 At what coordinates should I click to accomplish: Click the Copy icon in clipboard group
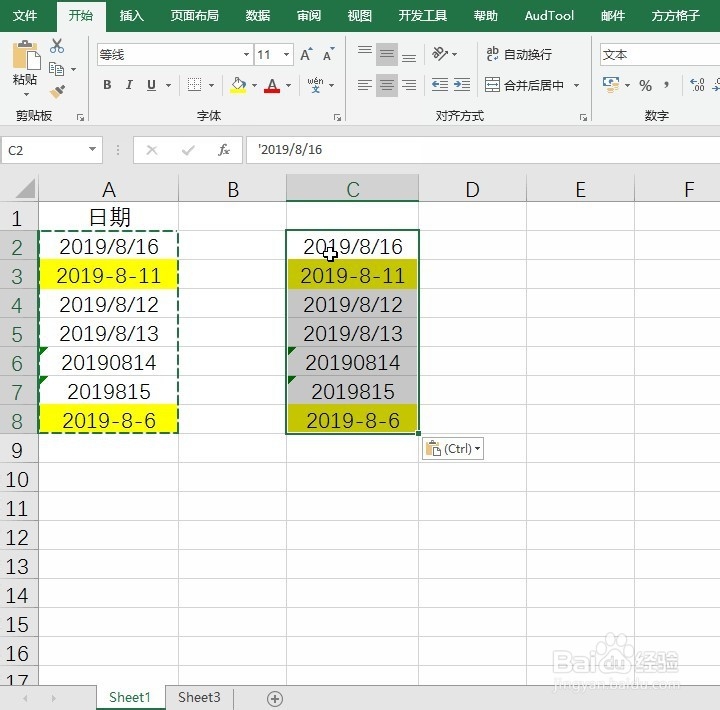pyautogui.click(x=56, y=69)
